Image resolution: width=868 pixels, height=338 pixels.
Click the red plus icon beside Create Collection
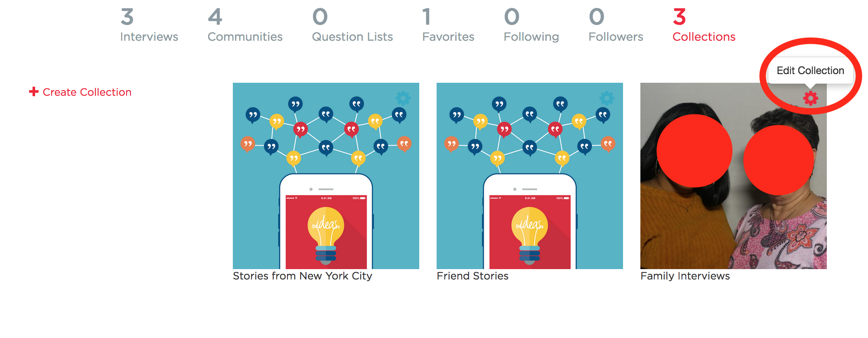tap(34, 92)
